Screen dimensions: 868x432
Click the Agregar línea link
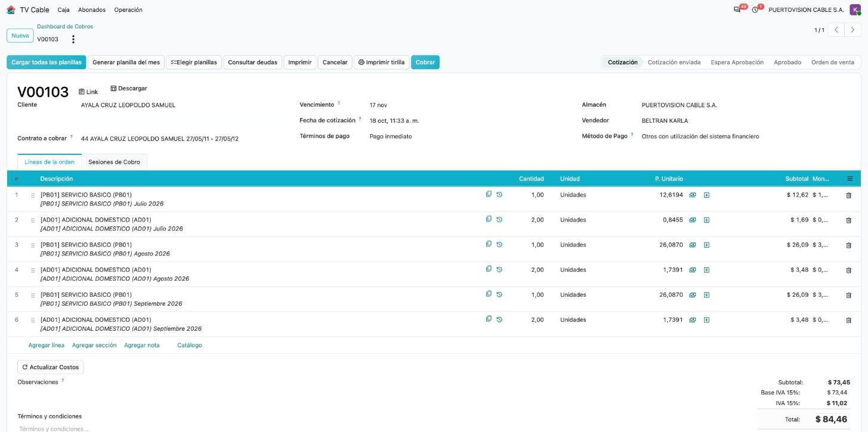[46, 345]
